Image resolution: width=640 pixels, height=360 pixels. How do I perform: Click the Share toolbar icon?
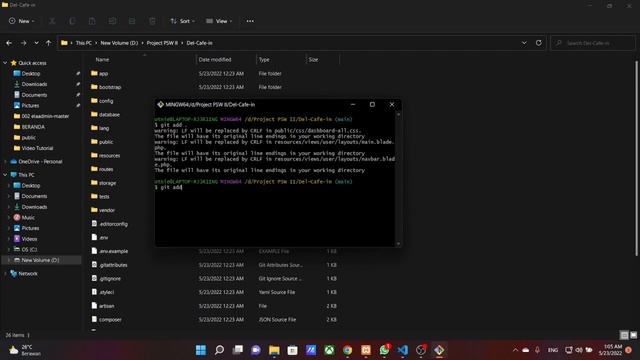point(132,21)
